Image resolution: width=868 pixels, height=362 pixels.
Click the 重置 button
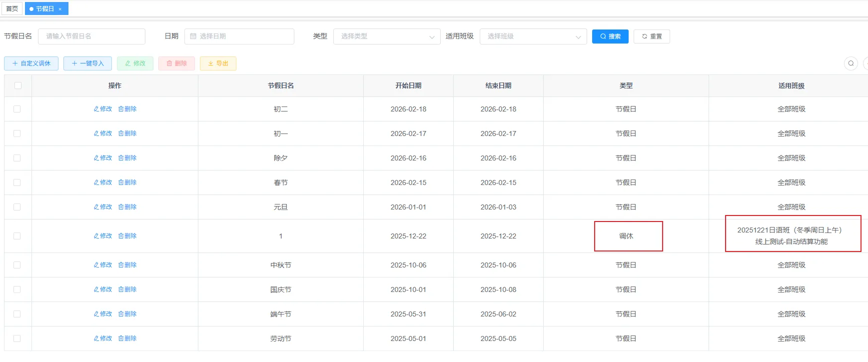(x=652, y=36)
